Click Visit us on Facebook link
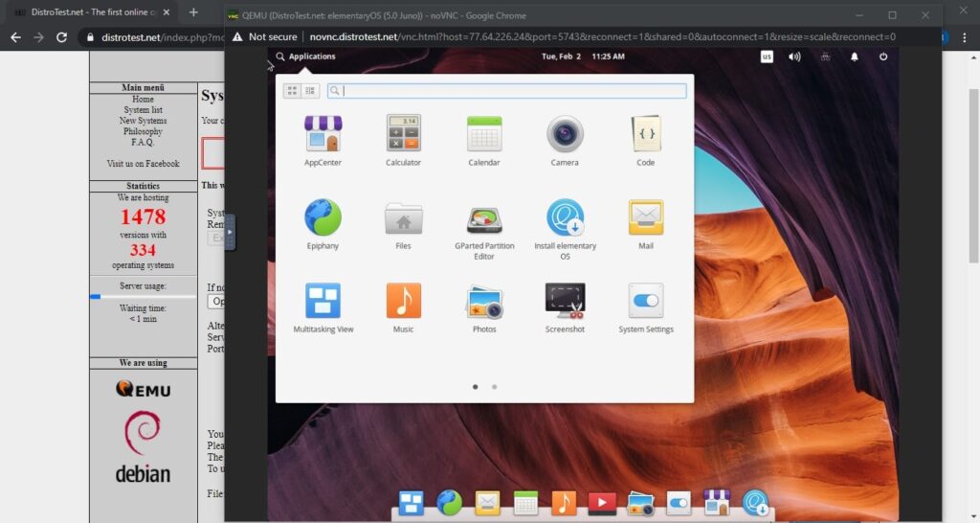The image size is (980, 523). (x=143, y=163)
